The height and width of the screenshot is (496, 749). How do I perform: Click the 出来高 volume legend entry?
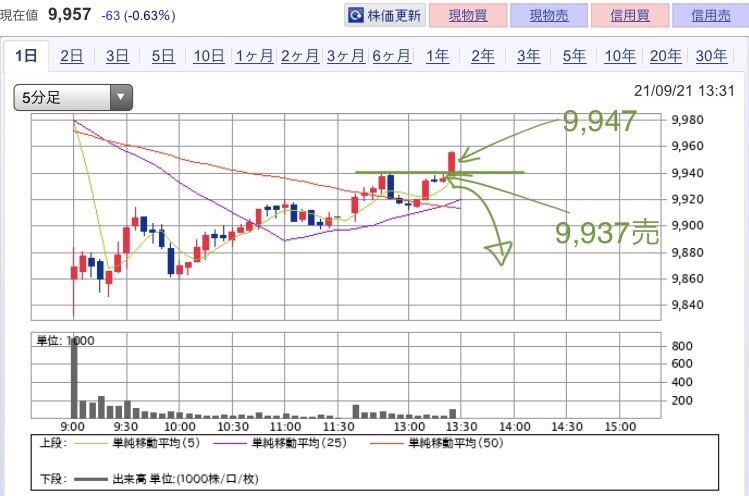pos(167,479)
